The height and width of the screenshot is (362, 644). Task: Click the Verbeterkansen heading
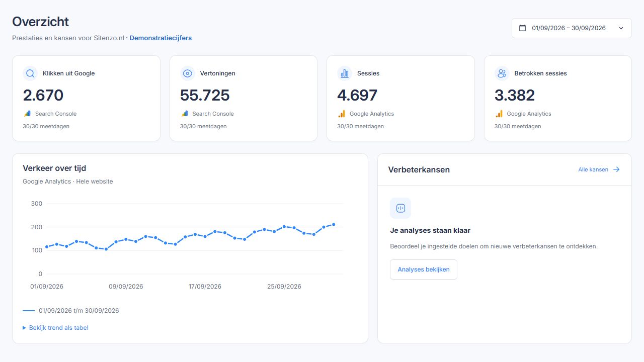419,169
